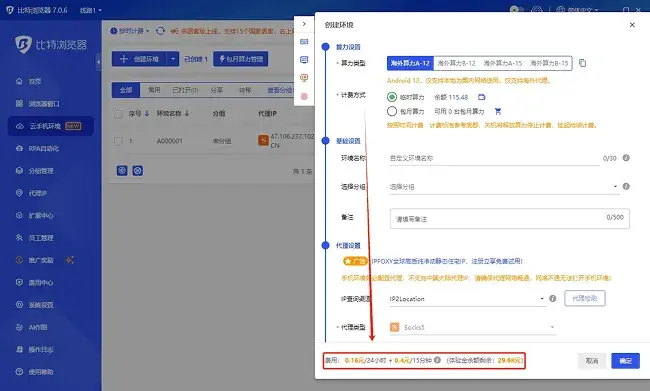Open the language dropdown in the title bar

(x=577, y=10)
